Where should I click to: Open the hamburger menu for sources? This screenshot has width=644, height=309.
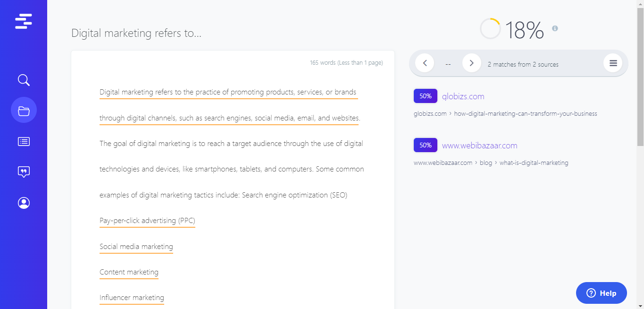[x=613, y=63]
